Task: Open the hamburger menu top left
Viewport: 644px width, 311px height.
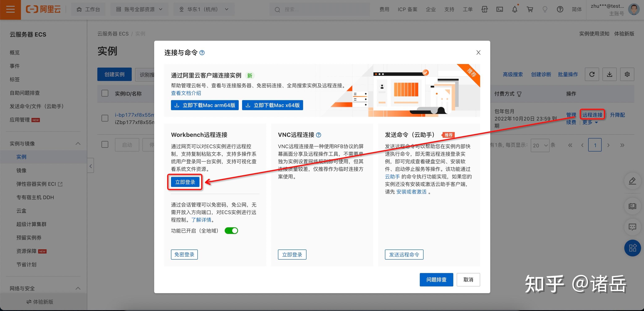Action: [x=10, y=10]
